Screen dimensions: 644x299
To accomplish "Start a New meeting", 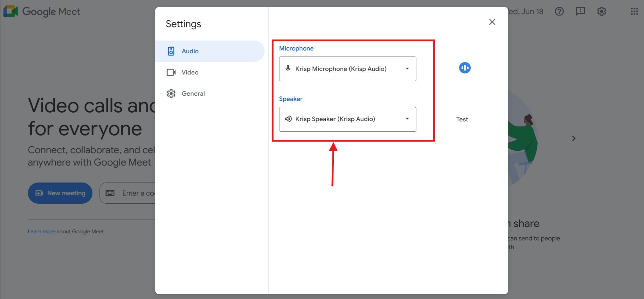I will click(x=60, y=193).
